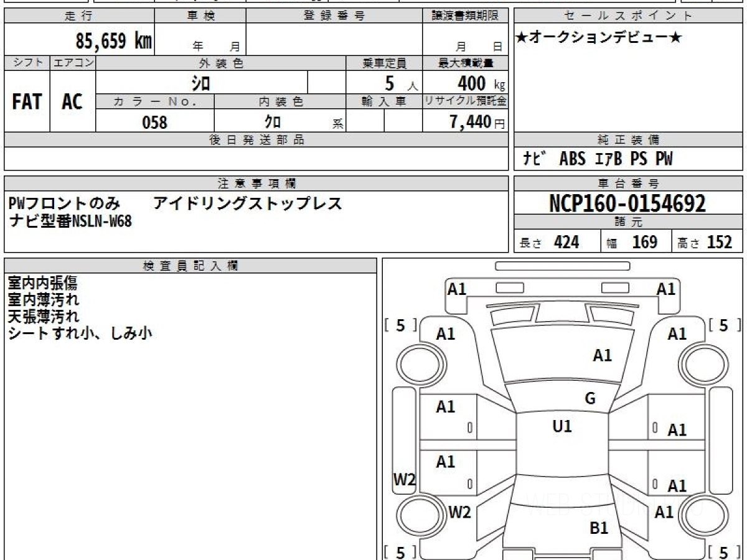Click the 最大積載量 header
The image size is (747, 560).
click(465, 63)
